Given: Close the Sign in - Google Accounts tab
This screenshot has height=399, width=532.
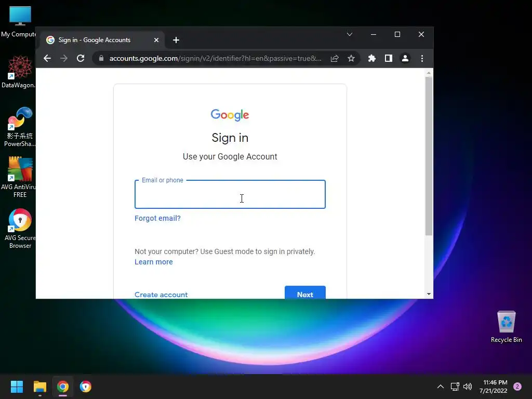Looking at the screenshot, I should click(x=156, y=40).
